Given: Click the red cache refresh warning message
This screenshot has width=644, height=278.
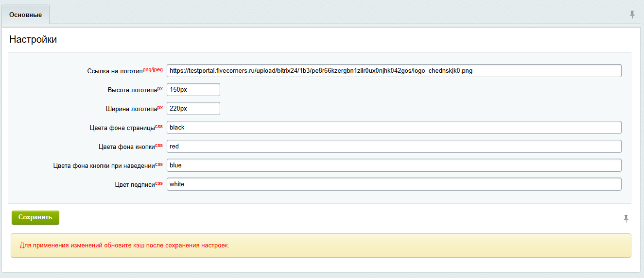Looking at the screenshot, I should coord(124,245).
